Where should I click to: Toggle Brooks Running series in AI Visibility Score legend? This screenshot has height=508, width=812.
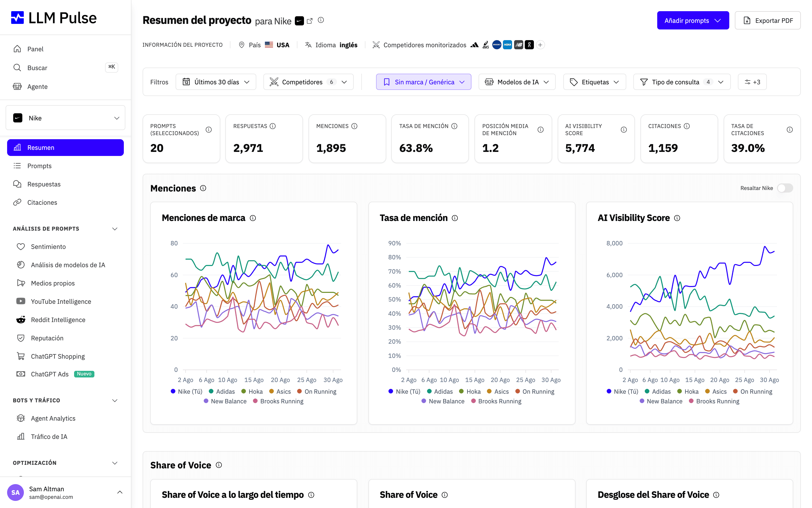pyautogui.click(x=714, y=401)
